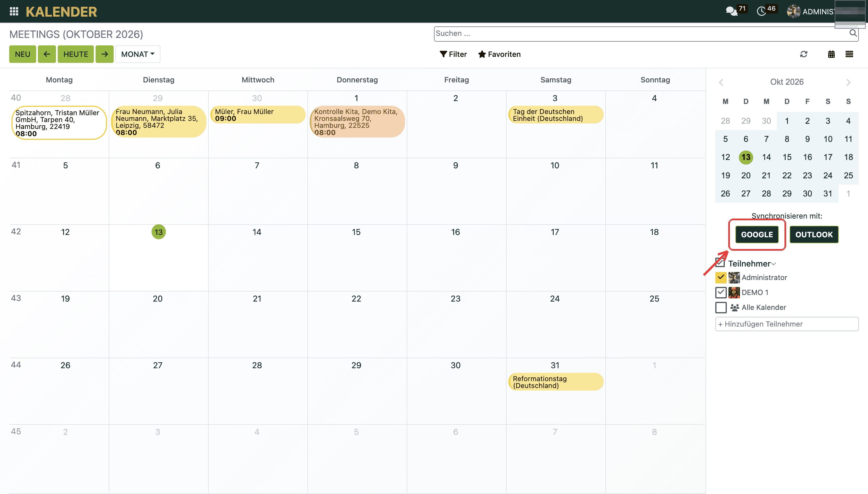Open the Favoriten menu
Screen dimensions: 868x494
[x=499, y=54]
